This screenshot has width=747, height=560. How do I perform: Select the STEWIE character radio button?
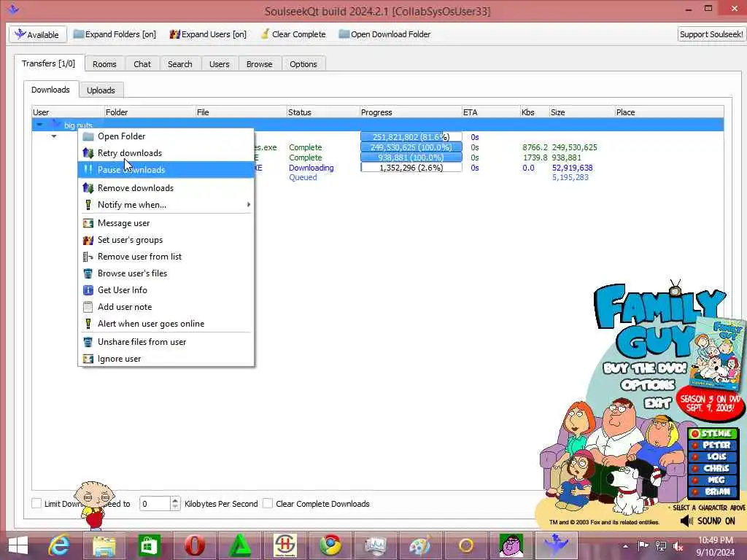pos(695,433)
